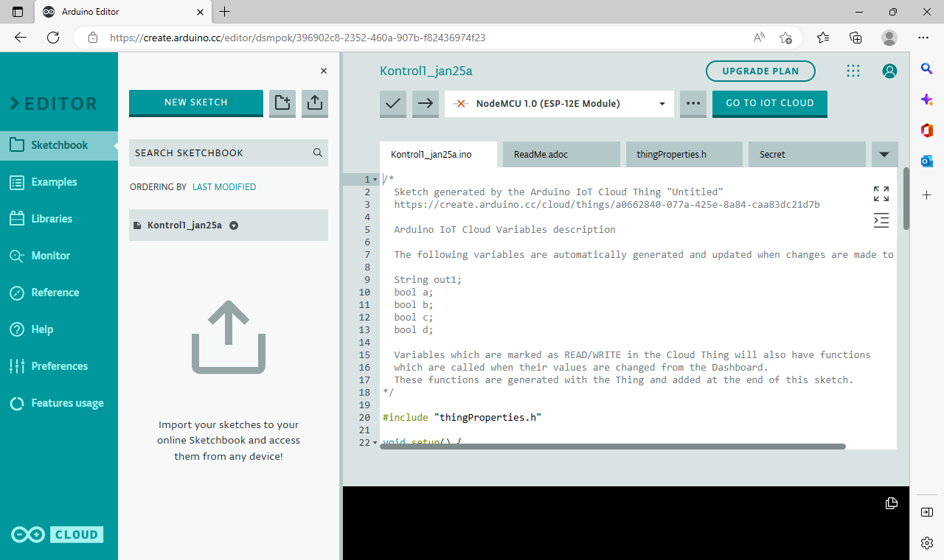Image resolution: width=944 pixels, height=560 pixels.
Task: Click the large import sketches icon
Action: tap(229, 337)
